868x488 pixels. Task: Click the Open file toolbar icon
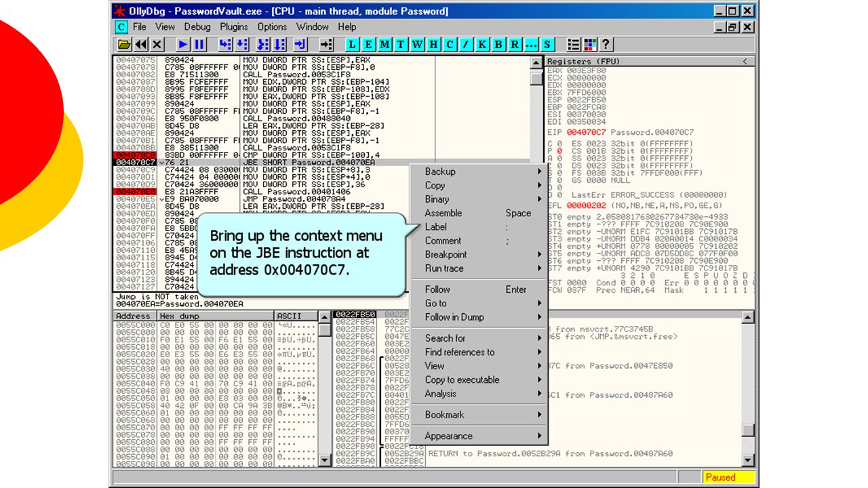[x=124, y=45]
